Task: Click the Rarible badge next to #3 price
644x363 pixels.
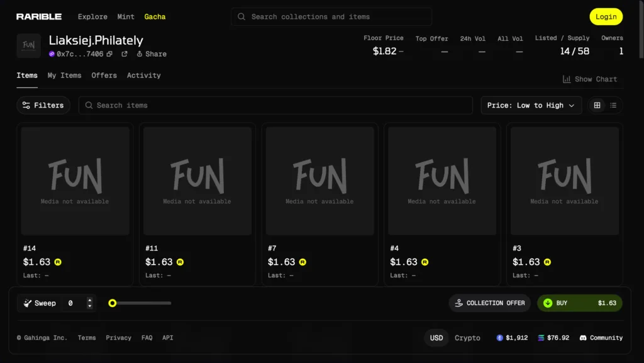Action: coord(548,262)
